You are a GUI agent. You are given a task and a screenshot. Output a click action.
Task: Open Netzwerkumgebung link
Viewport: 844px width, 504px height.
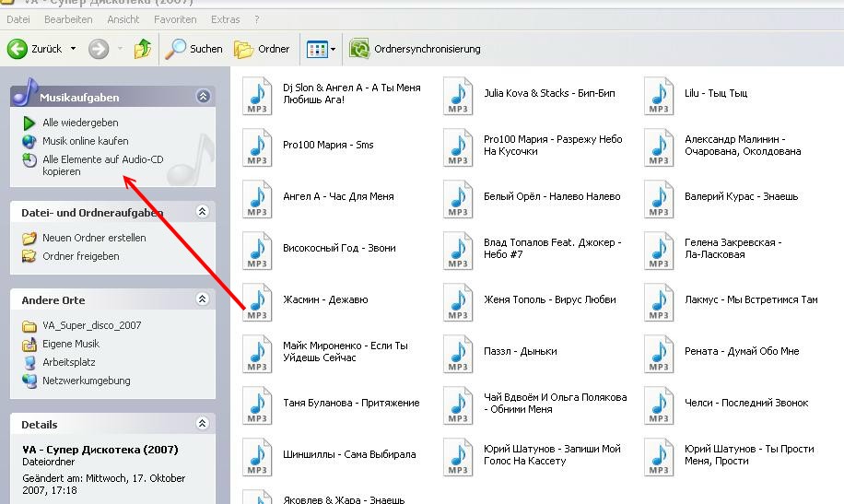86,381
